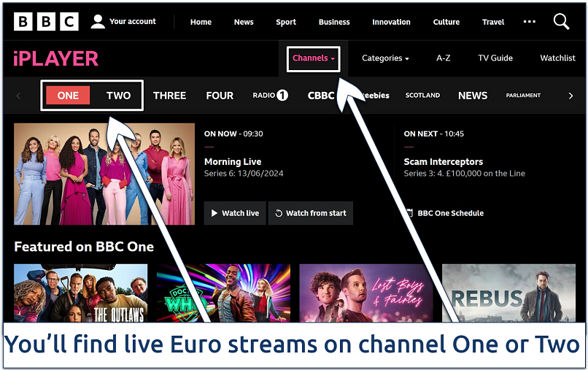Image resolution: width=588 pixels, height=370 pixels.
Task: Select the BBC FOUR channel tab
Action: [220, 96]
